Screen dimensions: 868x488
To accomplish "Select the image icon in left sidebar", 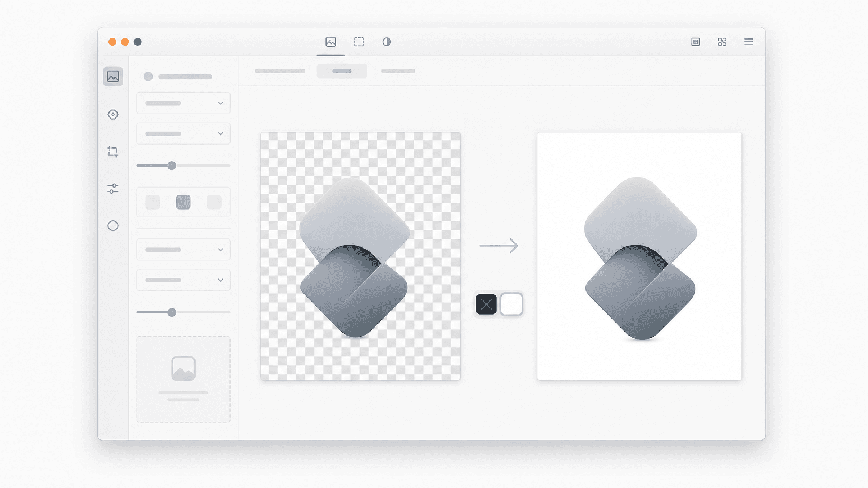I will (113, 76).
